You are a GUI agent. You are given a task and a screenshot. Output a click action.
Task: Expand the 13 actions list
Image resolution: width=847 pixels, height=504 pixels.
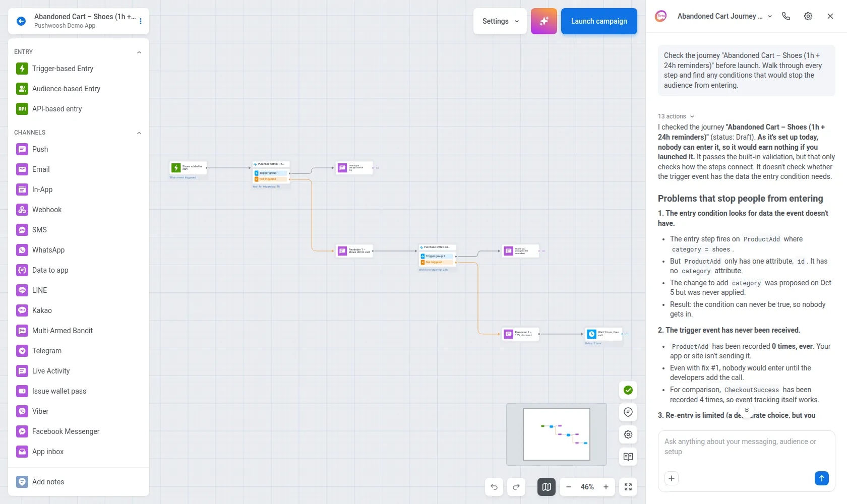click(x=676, y=116)
